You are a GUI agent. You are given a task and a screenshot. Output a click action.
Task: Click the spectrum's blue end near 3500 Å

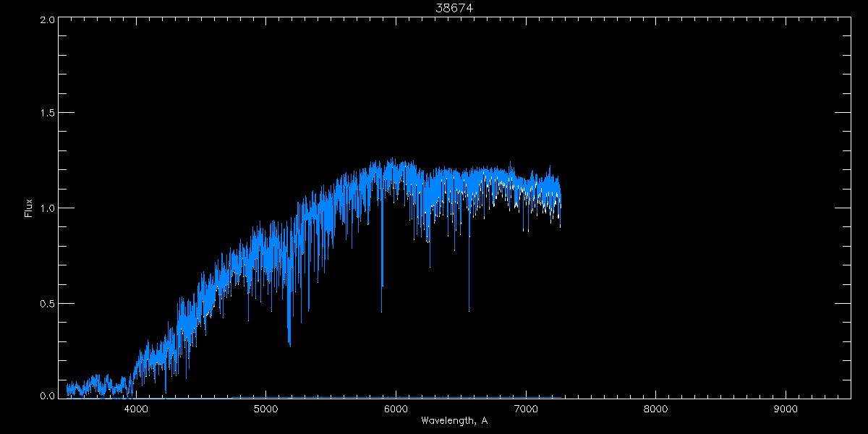tap(68, 389)
